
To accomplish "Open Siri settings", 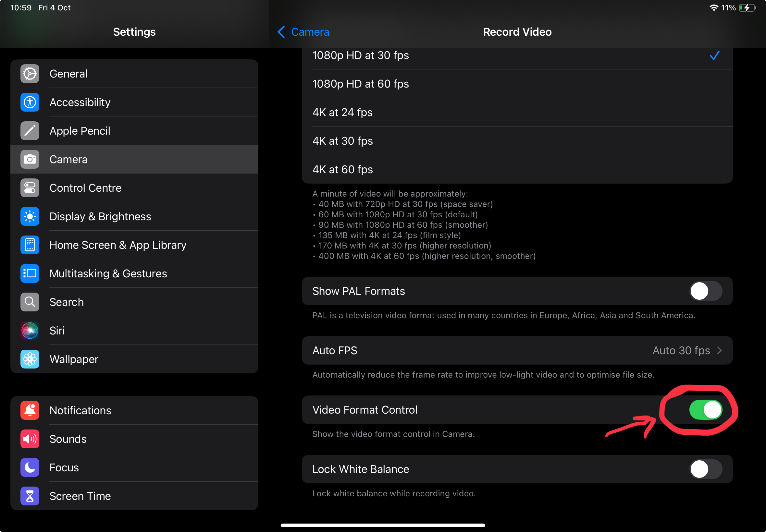I will click(134, 331).
